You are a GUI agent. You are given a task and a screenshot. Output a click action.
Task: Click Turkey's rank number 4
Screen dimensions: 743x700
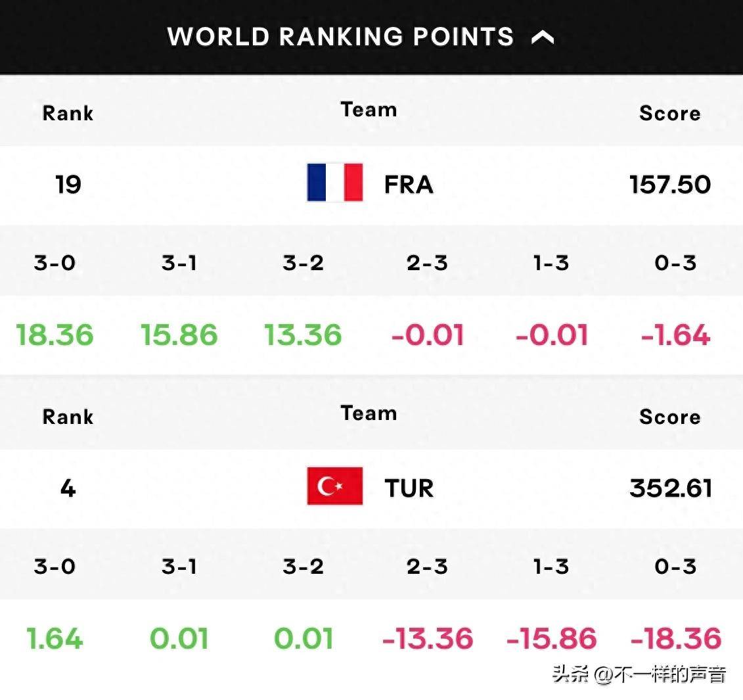tap(68, 488)
